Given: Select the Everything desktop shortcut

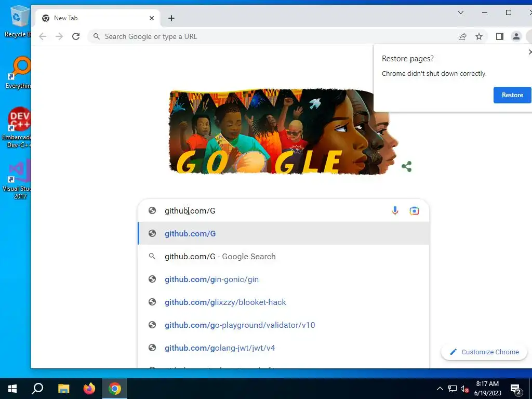Looking at the screenshot, I should 18,73.
